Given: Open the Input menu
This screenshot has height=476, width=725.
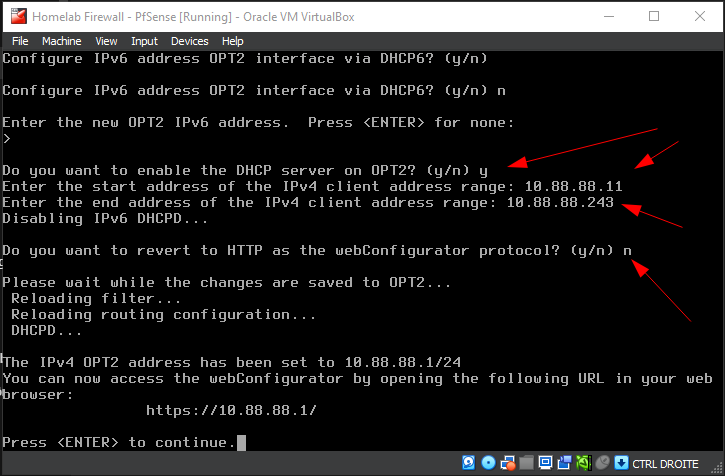Looking at the screenshot, I should point(144,41).
